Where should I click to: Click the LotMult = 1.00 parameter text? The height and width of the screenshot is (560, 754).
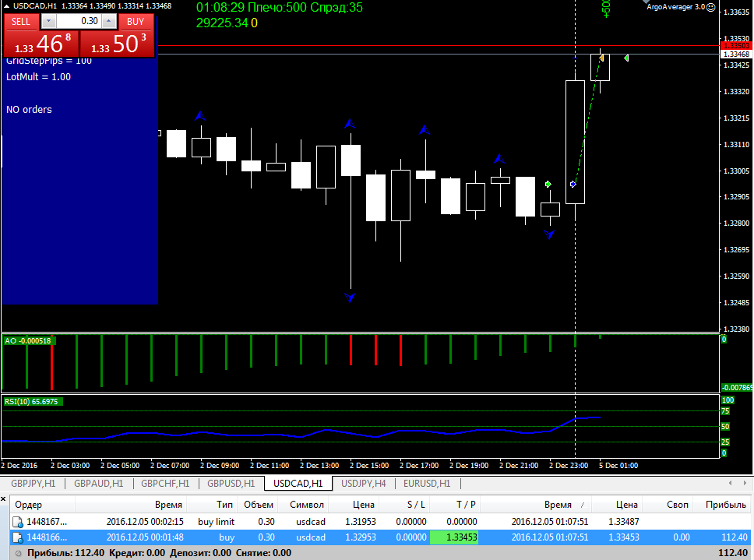coord(38,77)
